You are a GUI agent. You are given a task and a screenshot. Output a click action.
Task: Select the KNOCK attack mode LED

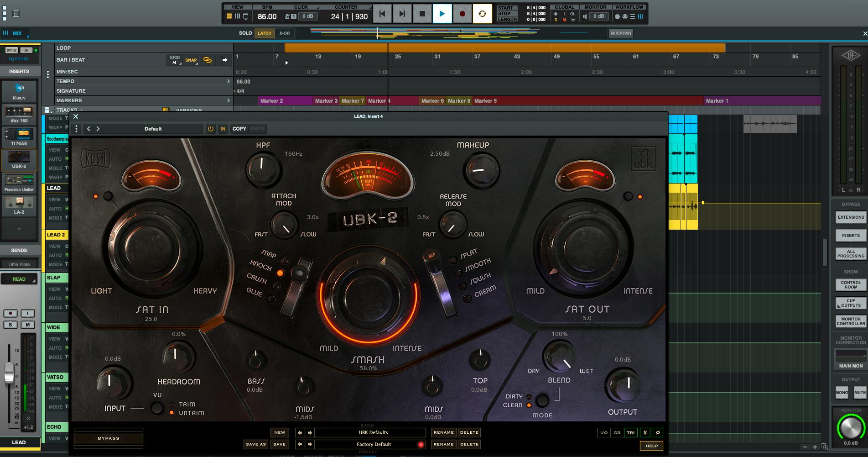pyautogui.click(x=281, y=273)
